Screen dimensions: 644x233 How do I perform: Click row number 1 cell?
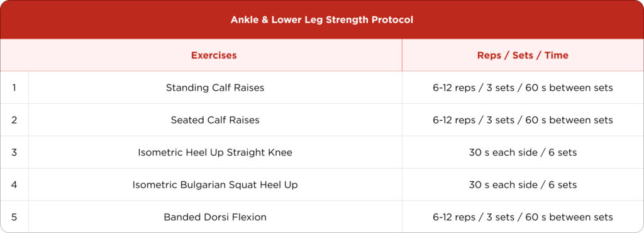tap(14, 88)
